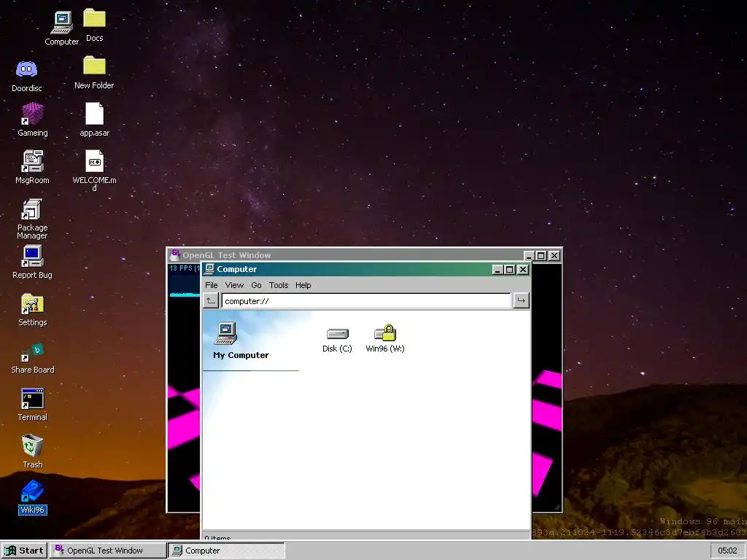Click the Computer window title bar icon
Image resolution: width=747 pixels, height=560 pixels.
pyautogui.click(x=209, y=269)
